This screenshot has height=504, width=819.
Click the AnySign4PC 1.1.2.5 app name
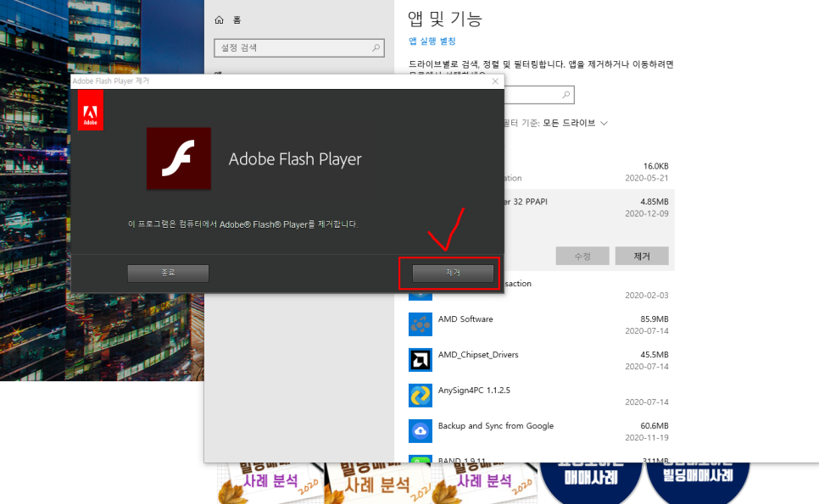pos(474,390)
